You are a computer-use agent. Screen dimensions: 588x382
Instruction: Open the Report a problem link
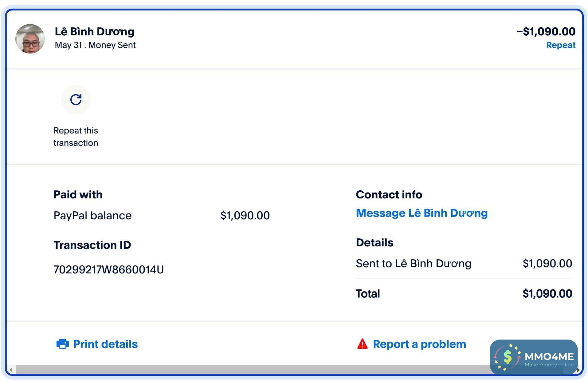419,344
